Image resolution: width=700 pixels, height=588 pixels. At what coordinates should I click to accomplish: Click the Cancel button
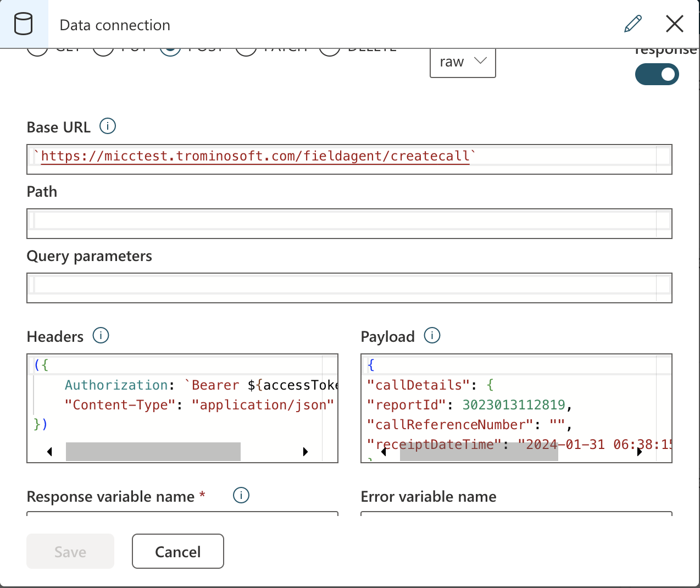pos(177,551)
